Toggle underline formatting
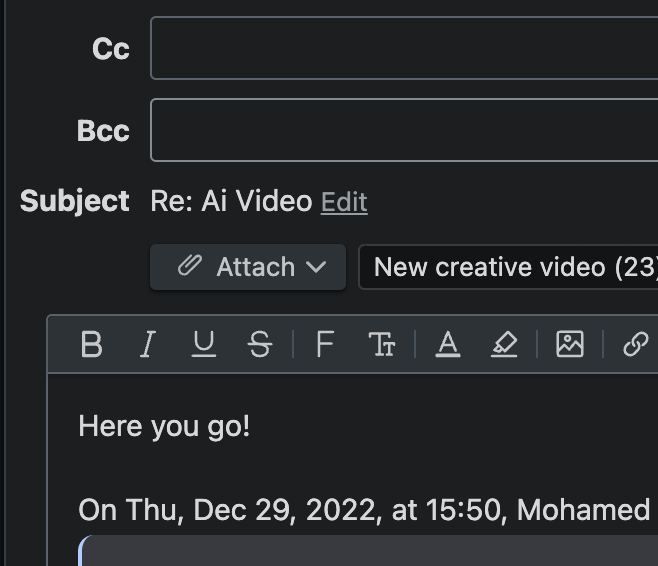Image resolution: width=658 pixels, height=566 pixels. point(204,345)
